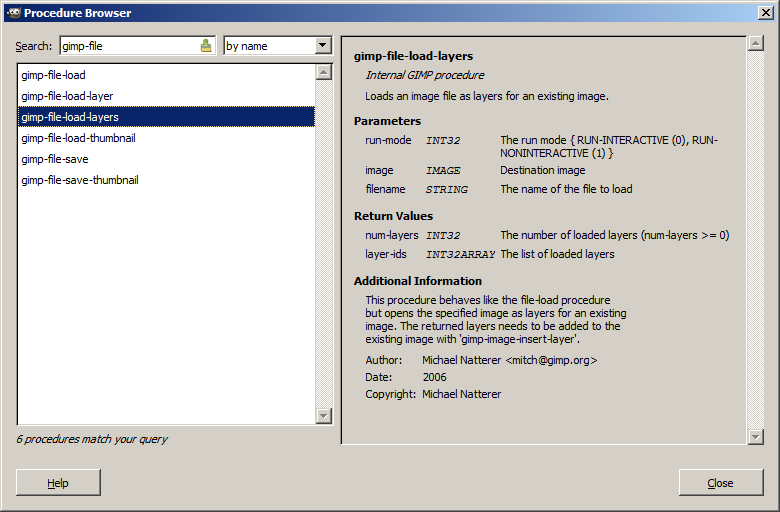This screenshot has height=512, width=780.
Task: Click the clear-search icon in search field
Action: [205, 46]
